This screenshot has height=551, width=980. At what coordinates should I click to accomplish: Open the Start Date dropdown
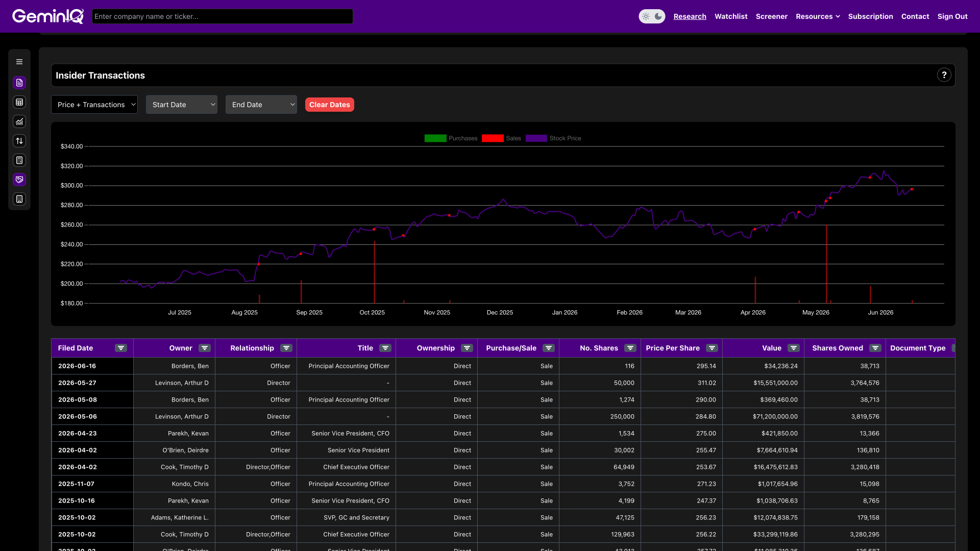[182, 105]
